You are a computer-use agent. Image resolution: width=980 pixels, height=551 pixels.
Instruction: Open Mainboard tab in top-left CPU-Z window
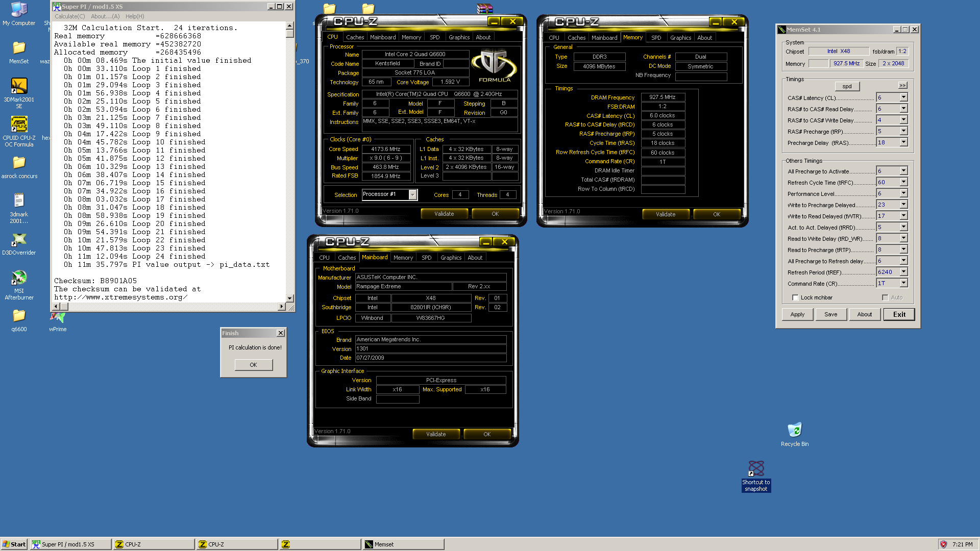383,37
